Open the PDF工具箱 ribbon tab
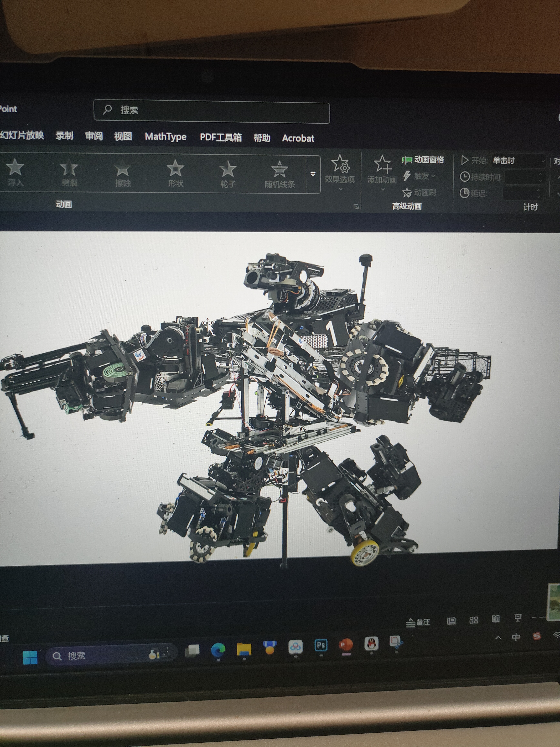This screenshot has width=560, height=747. pos(221,137)
